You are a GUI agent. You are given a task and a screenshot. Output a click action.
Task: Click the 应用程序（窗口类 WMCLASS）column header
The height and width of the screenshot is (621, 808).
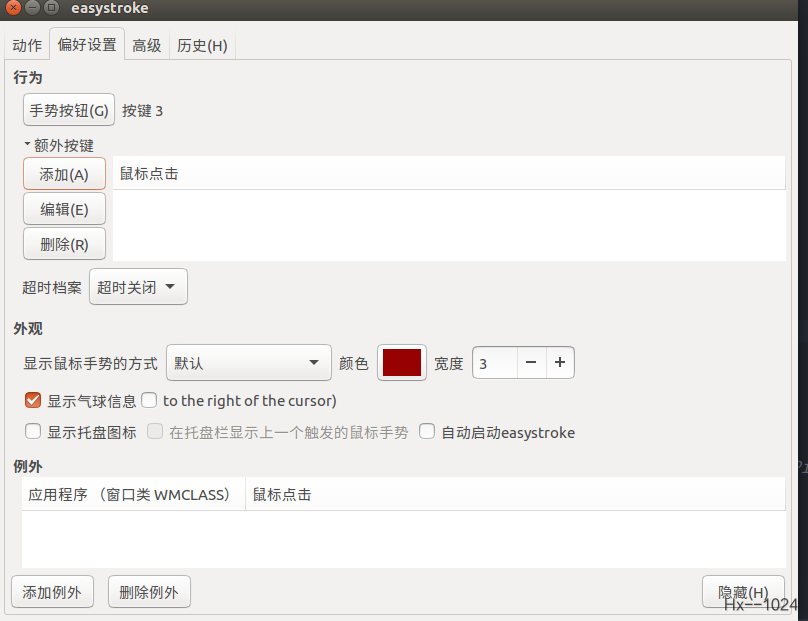pyautogui.click(x=133, y=494)
